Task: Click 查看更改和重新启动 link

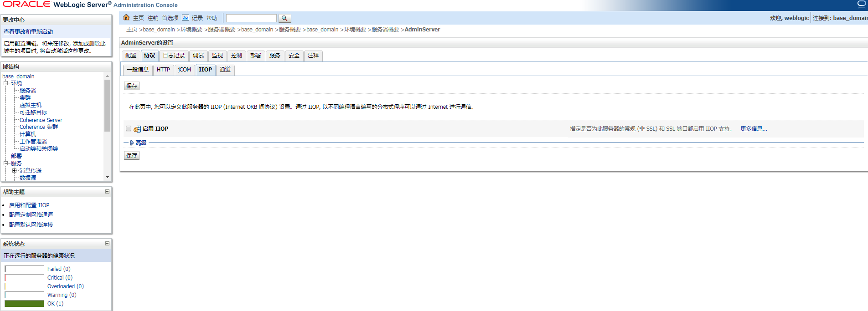Action: tap(28, 32)
